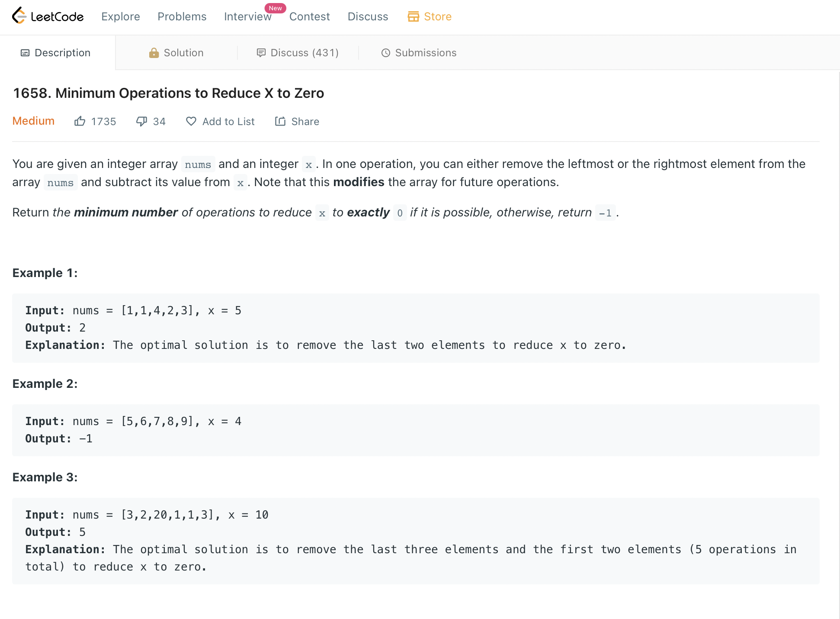Click the LeetCode logo icon

pyautogui.click(x=19, y=16)
